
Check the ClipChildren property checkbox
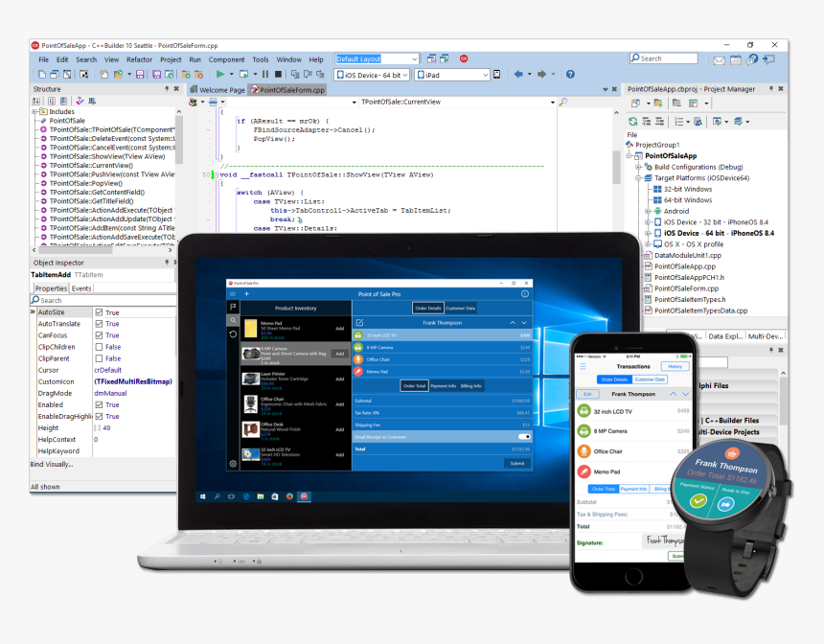[x=99, y=347]
